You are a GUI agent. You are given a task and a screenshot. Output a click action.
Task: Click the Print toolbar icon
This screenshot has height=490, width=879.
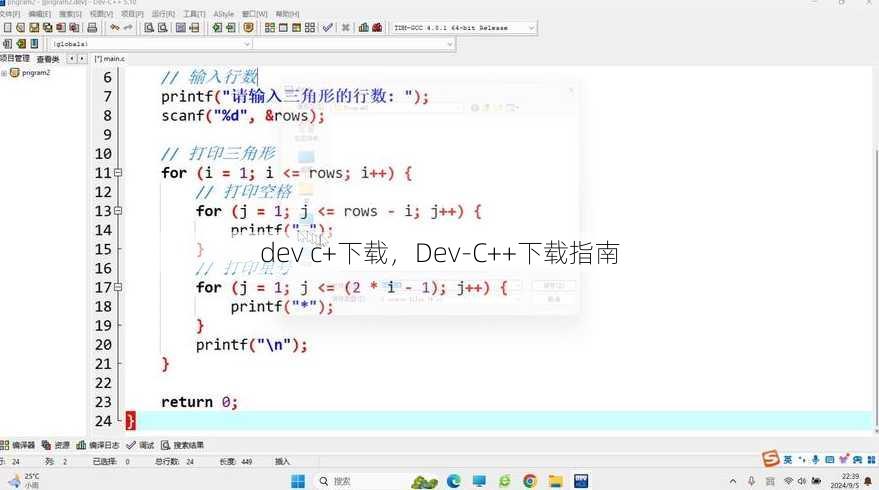click(92, 27)
